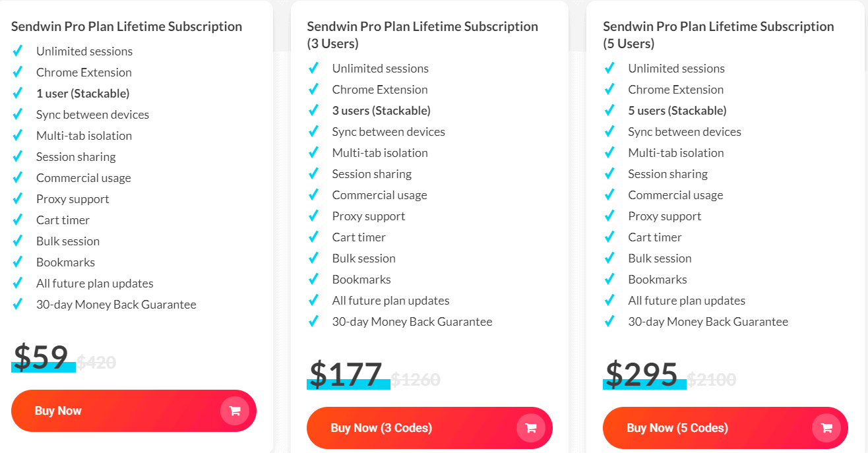Click the checkmark beside Unlimited sessions in first plan

click(18, 50)
